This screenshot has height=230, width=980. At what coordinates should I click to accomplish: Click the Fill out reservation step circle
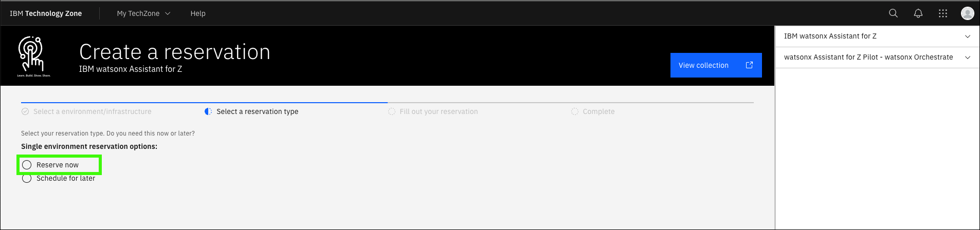point(392,111)
